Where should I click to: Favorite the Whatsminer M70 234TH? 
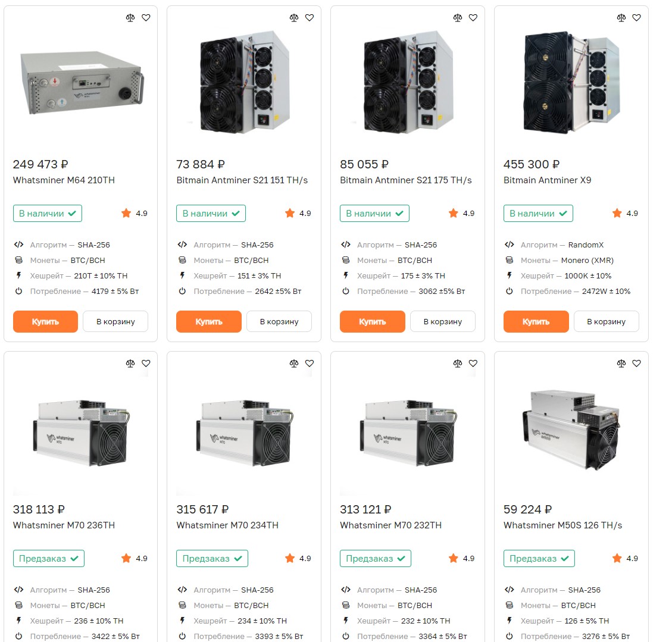(x=310, y=363)
